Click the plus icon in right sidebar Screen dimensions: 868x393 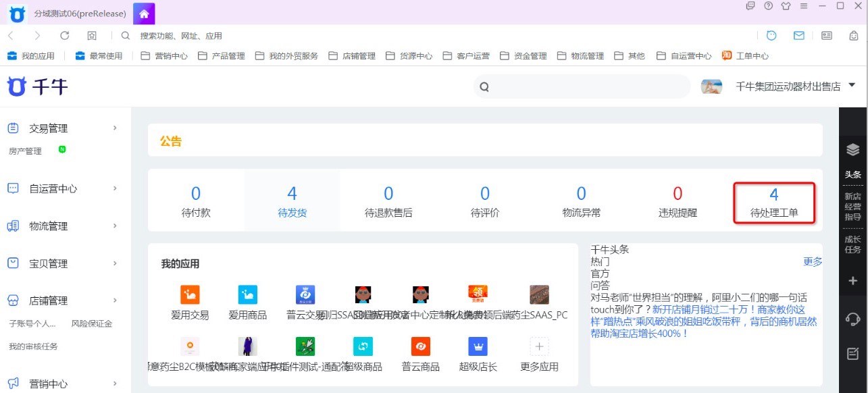853,281
